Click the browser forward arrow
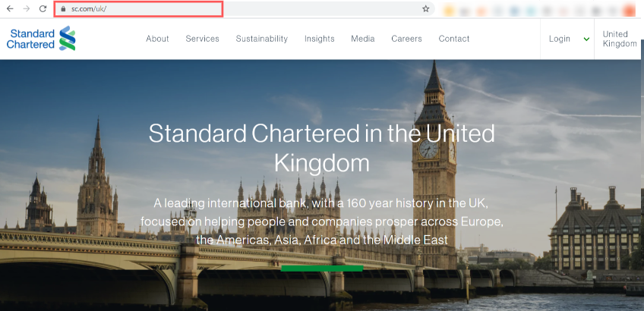Viewport: 644px width, 311px height. point(27,8)
